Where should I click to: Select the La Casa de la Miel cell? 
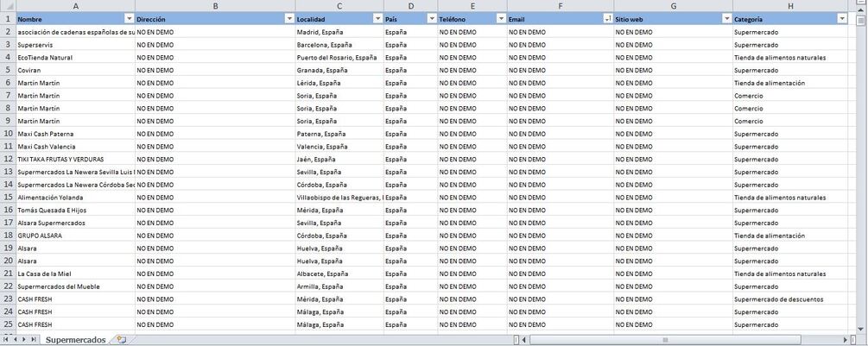click(x=75, y=274)
